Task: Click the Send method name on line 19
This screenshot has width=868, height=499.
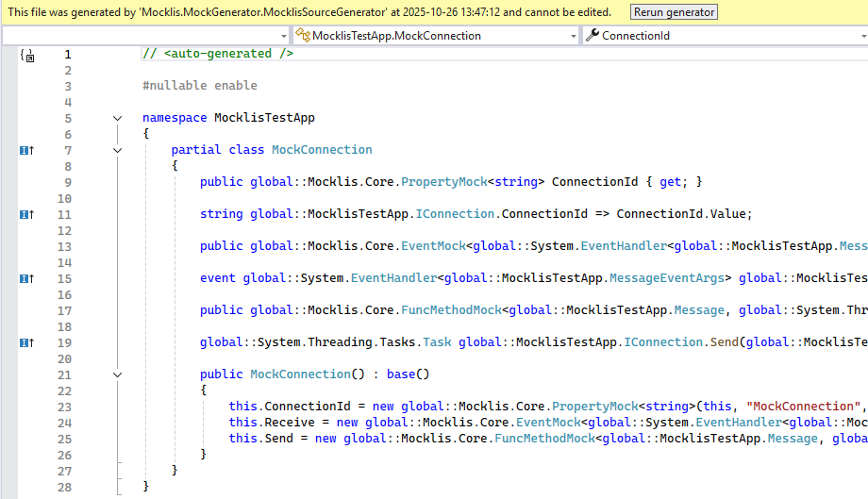Action: [x=724, y=341]
